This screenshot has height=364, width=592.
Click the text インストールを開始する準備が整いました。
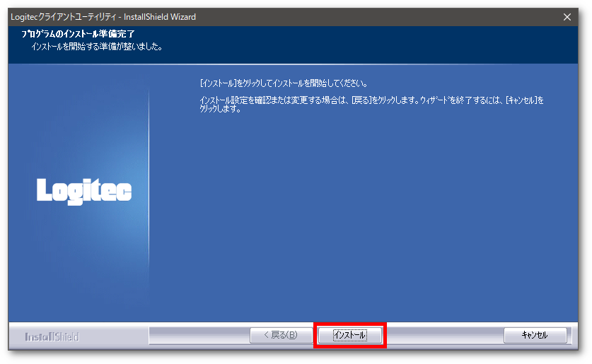click(97, 47)
